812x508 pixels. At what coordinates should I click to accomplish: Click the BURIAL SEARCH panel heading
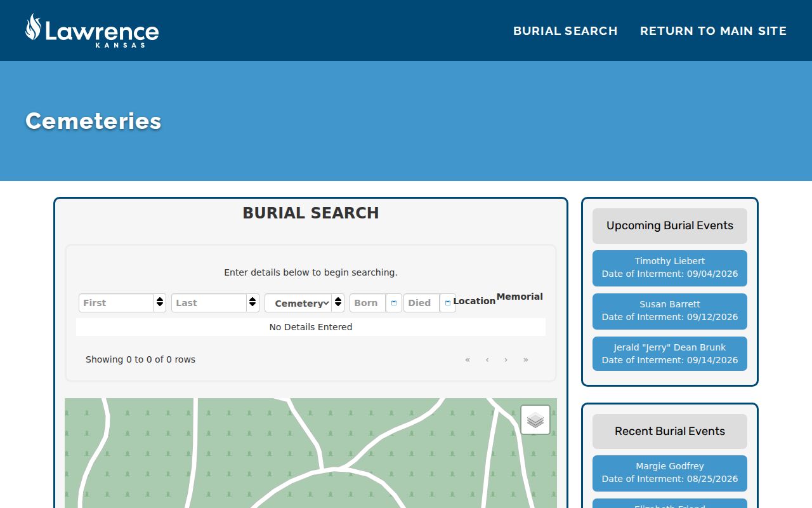pyautogui.click(x=311, y=213)
